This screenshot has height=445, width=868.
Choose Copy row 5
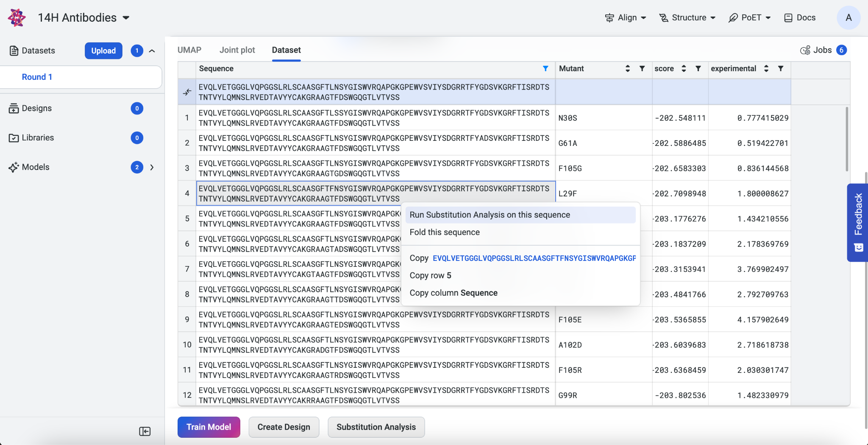pos(520,275)
